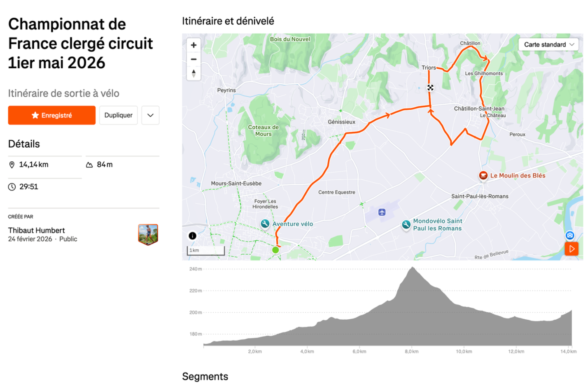The width and height of the screenshot is (588, 388).
Task: Reset map compass orientation
Action: pos(194,74)
